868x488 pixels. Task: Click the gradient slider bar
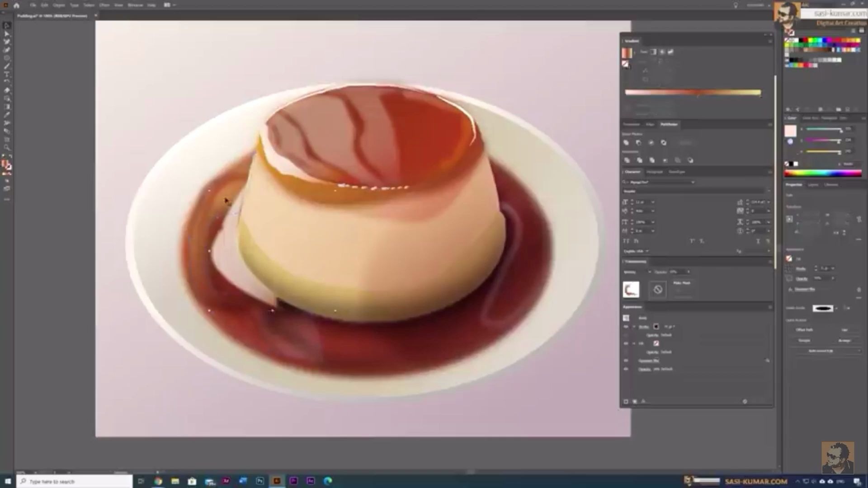click(693, 92)
